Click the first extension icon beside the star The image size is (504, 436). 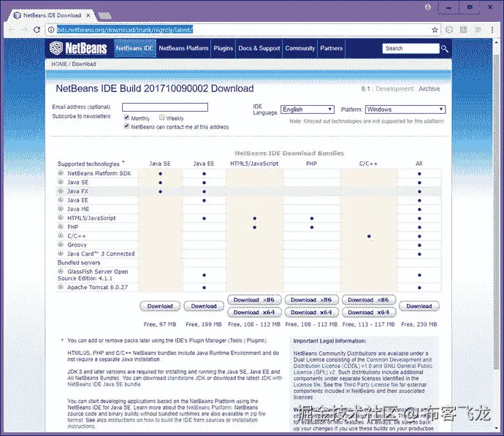pos(449,30)
